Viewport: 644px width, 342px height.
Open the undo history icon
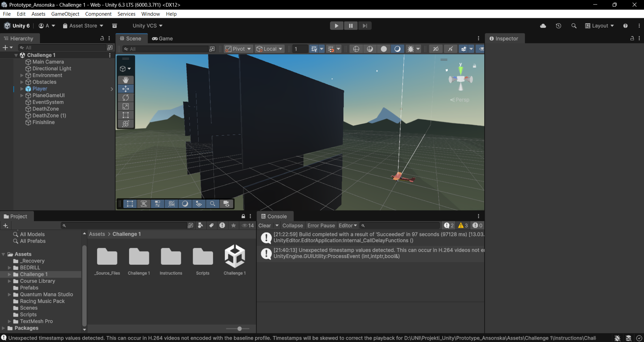[558, 26]
